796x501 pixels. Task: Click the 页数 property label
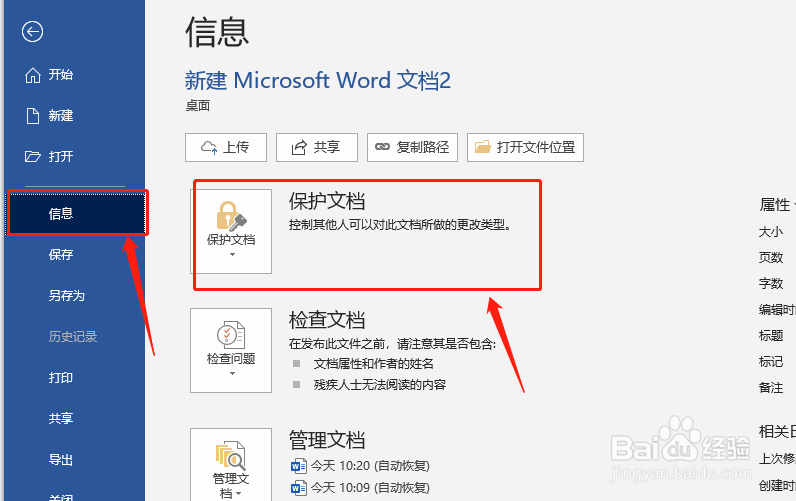[771, 258]
